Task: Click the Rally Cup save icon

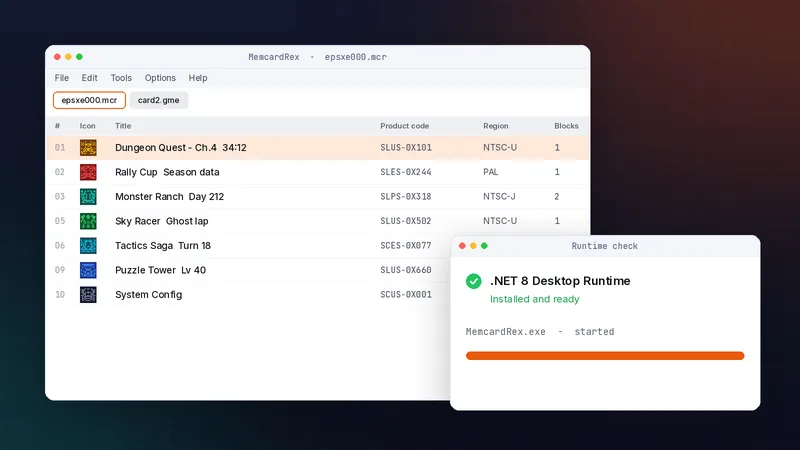Action: [x=88, y=172]
